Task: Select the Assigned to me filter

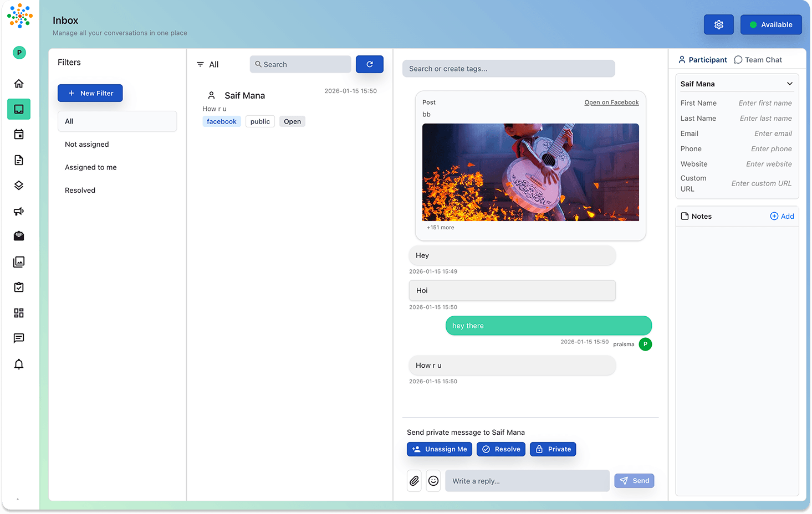Action: pyautogui.click(x=90, y=167)
